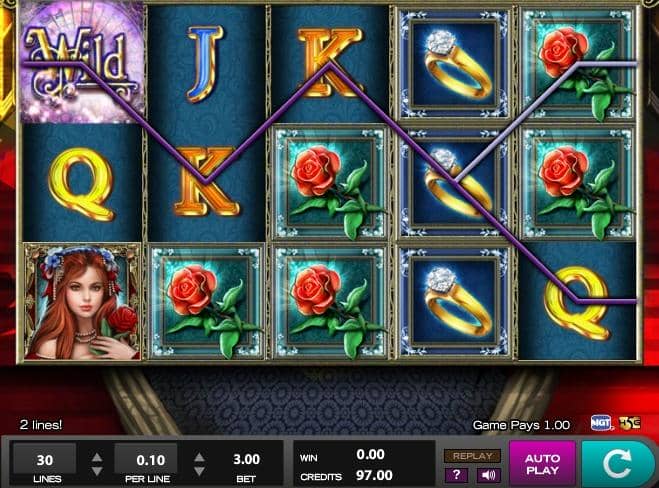Decrease the number of lines with the down arrow
The width and height of the screenshot is (659, 488).
pyautogui.click(x=97, y=471)
